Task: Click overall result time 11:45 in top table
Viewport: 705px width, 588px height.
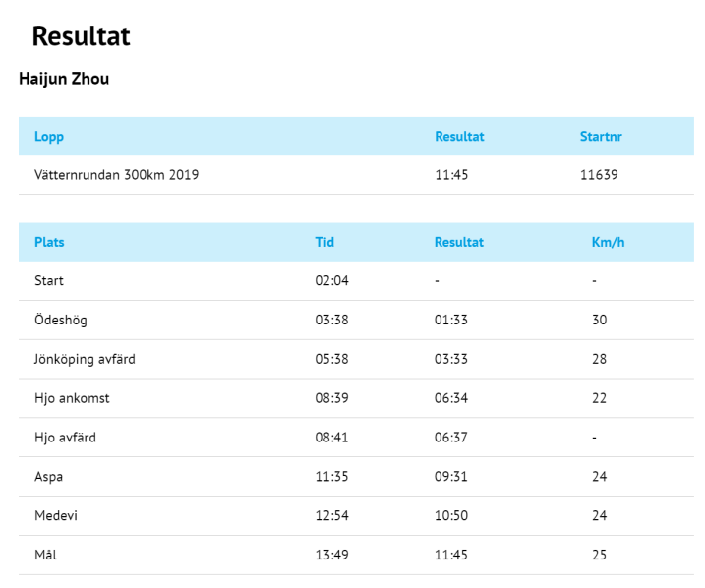Action: (451, 175)
